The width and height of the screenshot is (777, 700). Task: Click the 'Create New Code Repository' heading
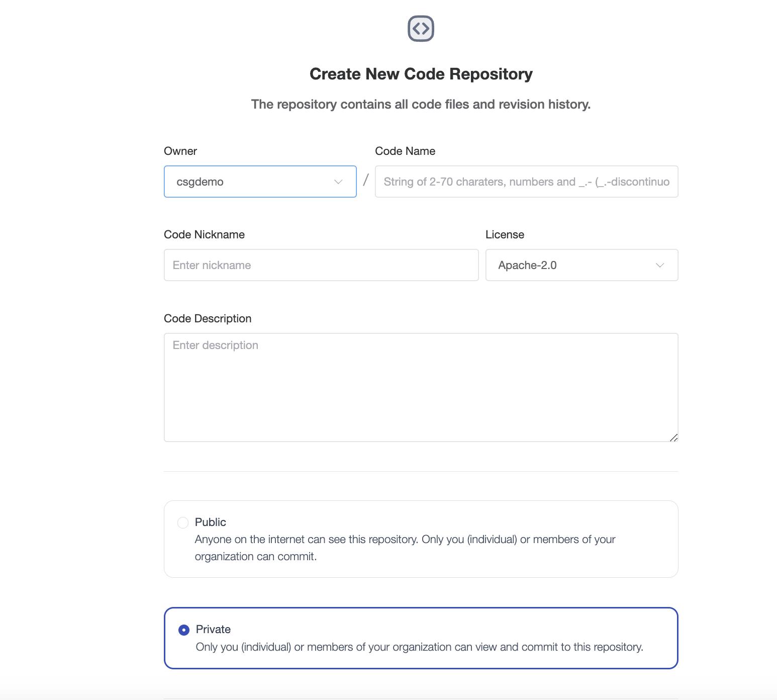pyautogui.click(x=421, y=74)
